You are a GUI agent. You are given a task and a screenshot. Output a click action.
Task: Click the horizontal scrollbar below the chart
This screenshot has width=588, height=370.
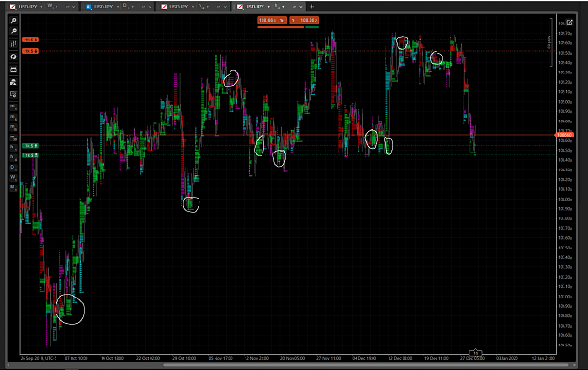pyautogui.click(x=366, y=364)
